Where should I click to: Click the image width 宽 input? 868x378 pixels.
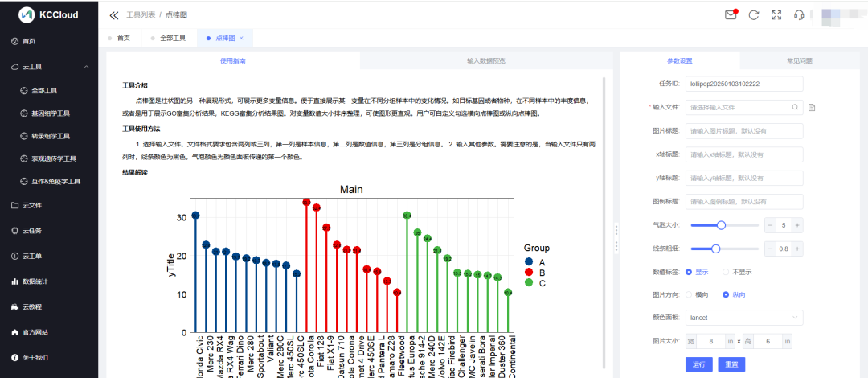coord(711,341)
